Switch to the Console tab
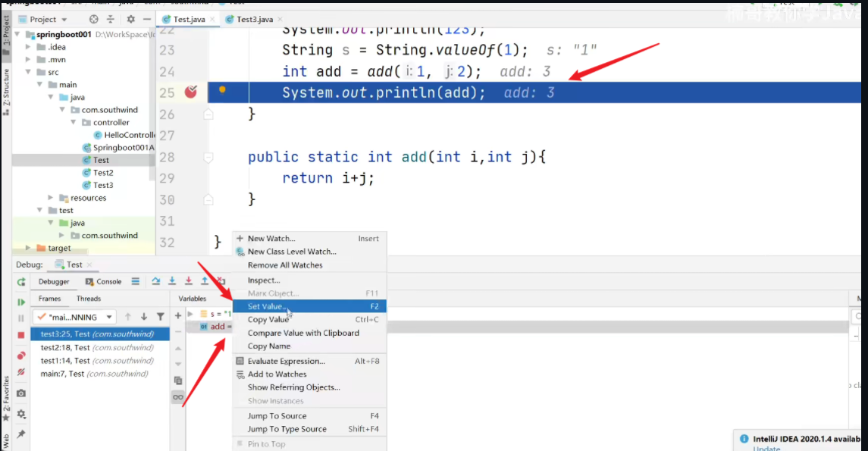 pyautogui.click(x=104, y=282)
